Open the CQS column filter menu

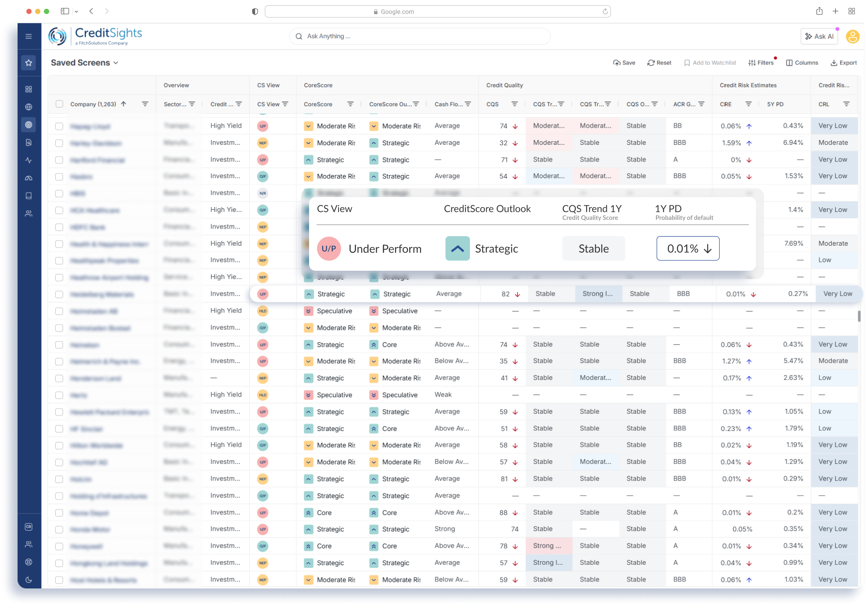(514, 104)
